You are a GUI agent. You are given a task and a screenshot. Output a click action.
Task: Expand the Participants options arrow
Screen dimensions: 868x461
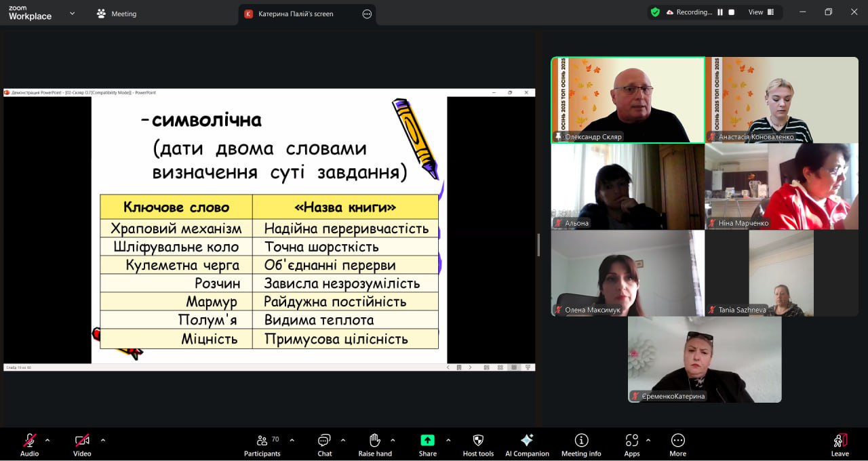point(292,440)
